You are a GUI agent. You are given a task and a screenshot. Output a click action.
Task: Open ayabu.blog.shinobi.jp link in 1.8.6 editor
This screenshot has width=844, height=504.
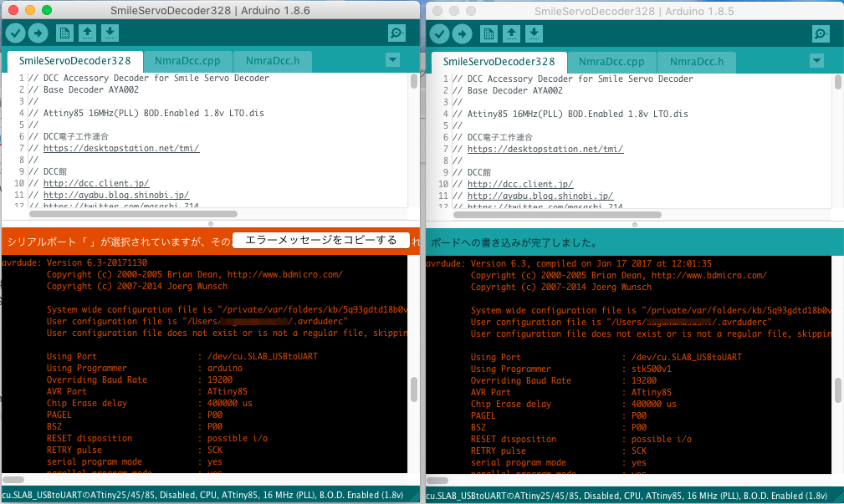tap(116, 196)
